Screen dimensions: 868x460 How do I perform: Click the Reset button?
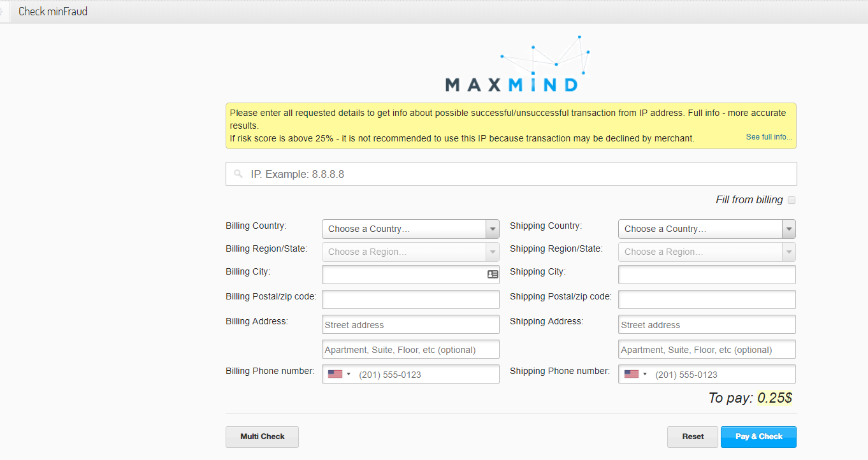[693, 437]
